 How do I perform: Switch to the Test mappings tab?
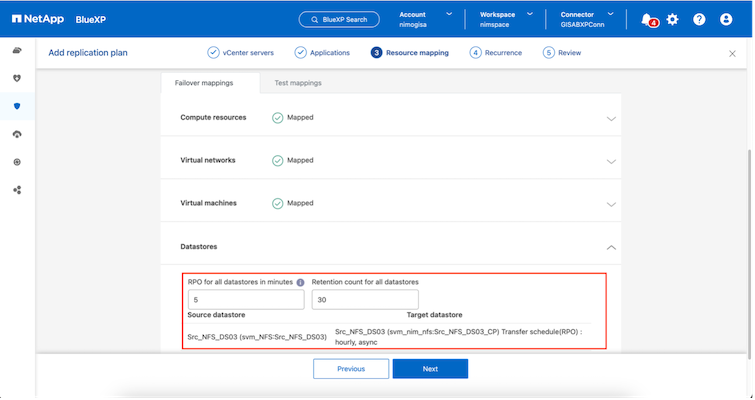[297, 83]
